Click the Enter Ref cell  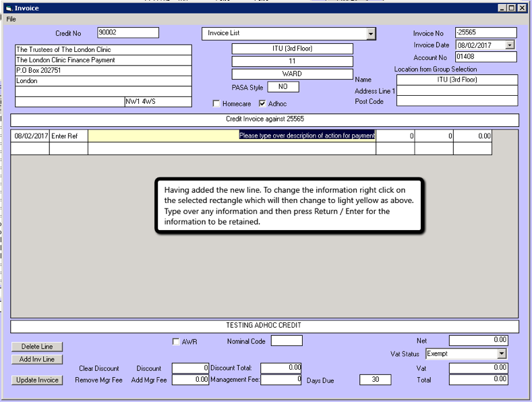tap(68, 136)
